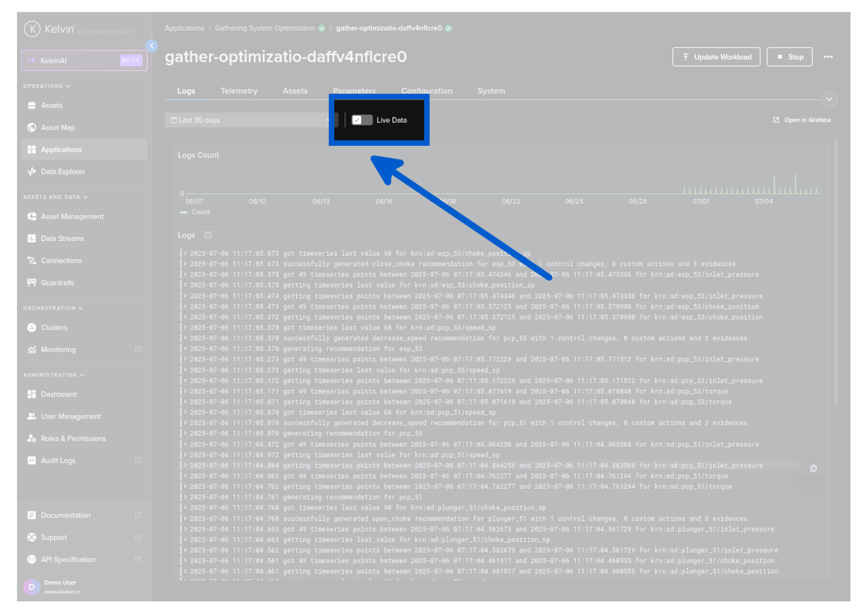Expand the first log entry row

pos(186,253)
